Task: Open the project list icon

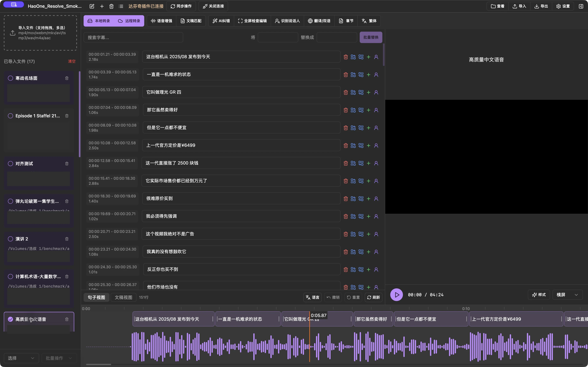Action: coord(121,6)
